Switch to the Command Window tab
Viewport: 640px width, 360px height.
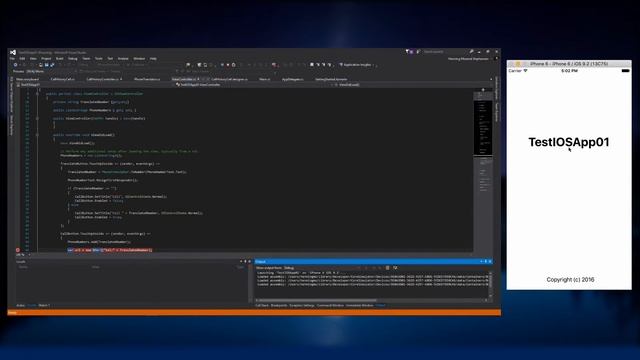330,305
